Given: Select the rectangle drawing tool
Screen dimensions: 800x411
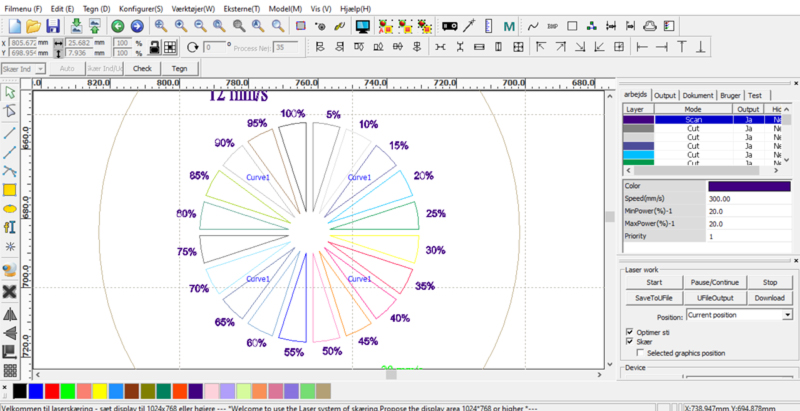Looking at the screenshot, I should point(10,189).
